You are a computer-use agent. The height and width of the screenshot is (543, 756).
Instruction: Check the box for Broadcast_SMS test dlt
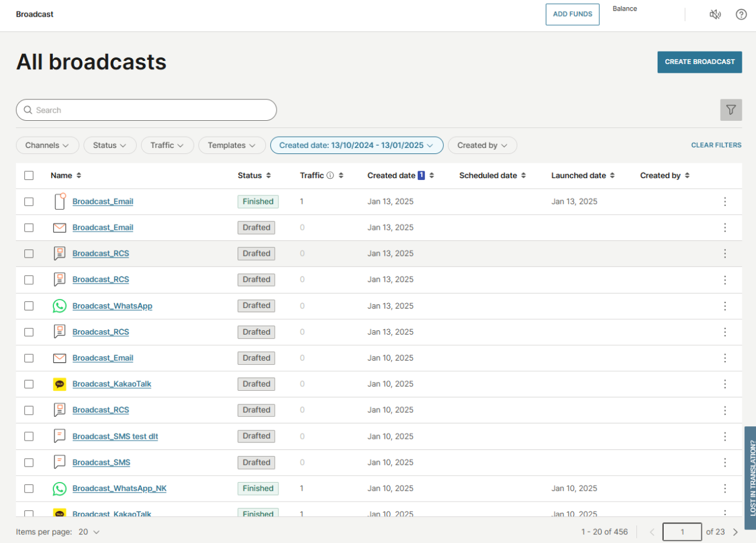pos(29,436)
